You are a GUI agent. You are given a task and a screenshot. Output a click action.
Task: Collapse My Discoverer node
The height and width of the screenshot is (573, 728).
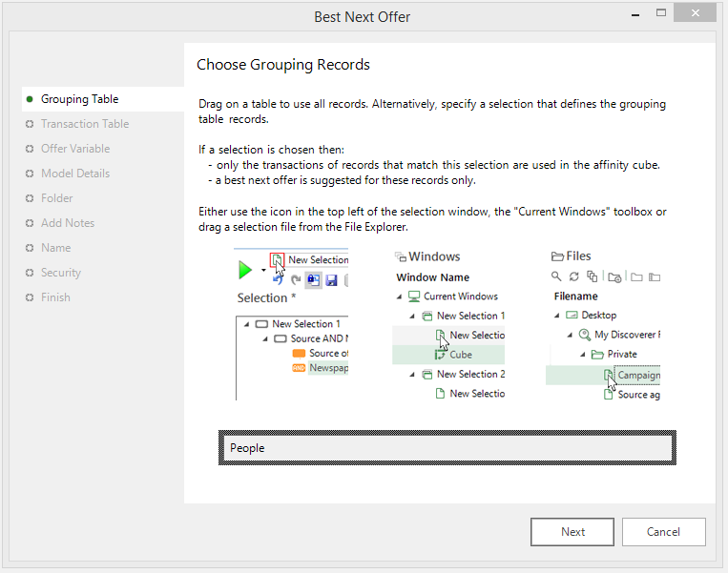(x=570, y=335)
